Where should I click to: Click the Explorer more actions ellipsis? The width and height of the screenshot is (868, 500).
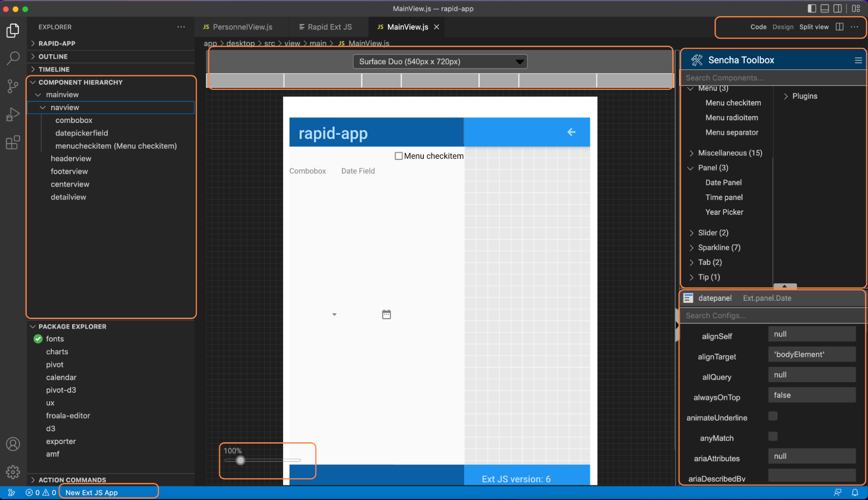[x=181, y=27]
